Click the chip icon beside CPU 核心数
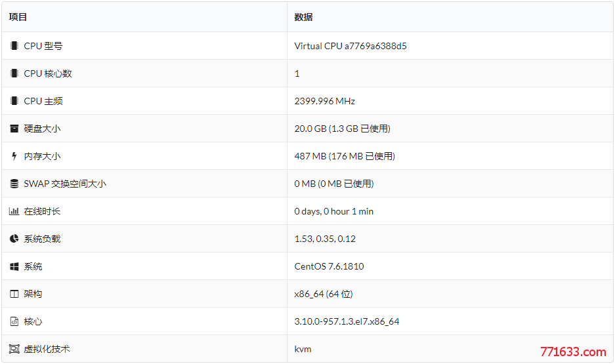This screenshot has width=615, height=364. [14, 73]
